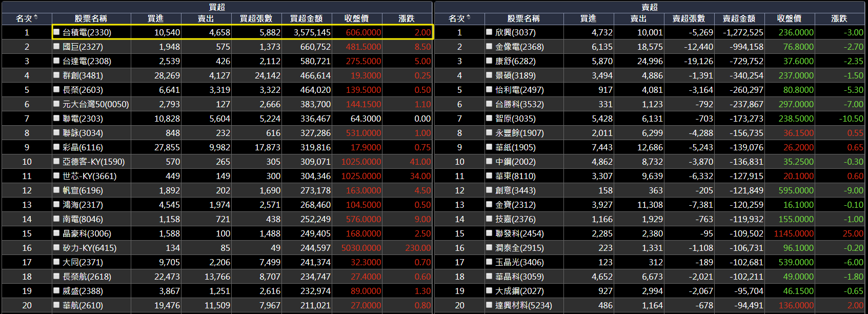Screen dimensions: 868x314
Task: Click the sort arrow beside 名次 in the 買超 table
Action: pos(36,17)
